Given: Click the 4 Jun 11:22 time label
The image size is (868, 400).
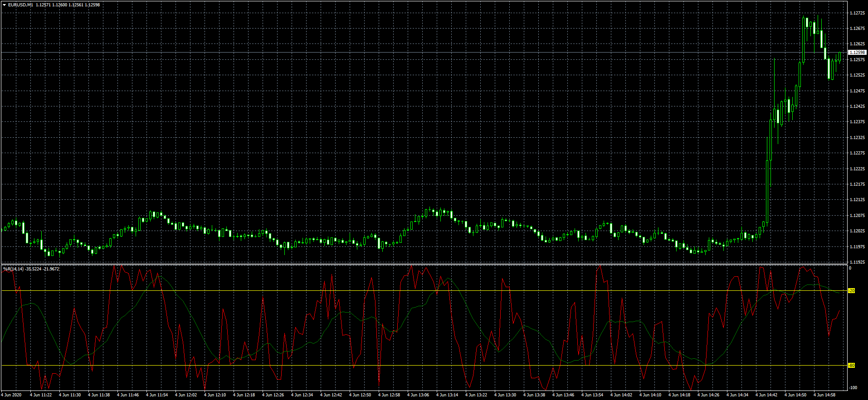Looking at the screenshot, I should [x=41, y=395].
